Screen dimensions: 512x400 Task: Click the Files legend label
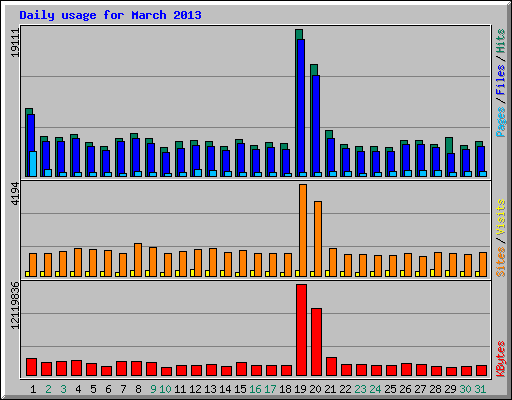[501, 80]
